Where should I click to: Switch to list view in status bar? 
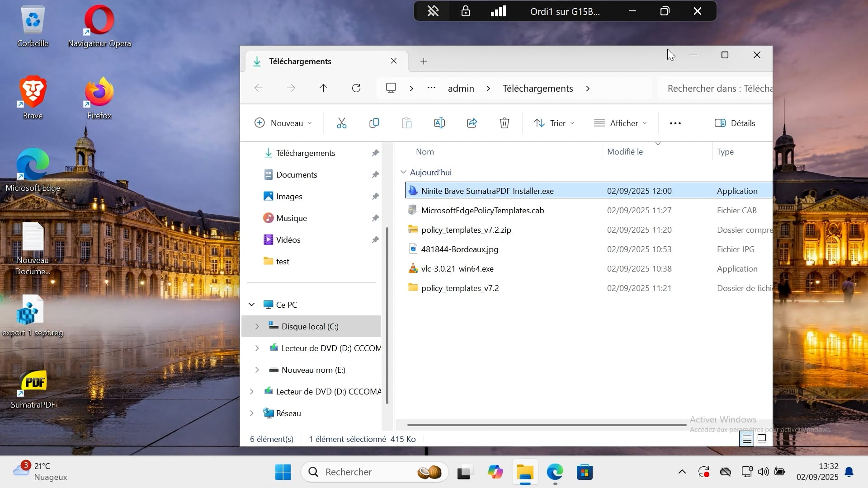pos(746,438)
